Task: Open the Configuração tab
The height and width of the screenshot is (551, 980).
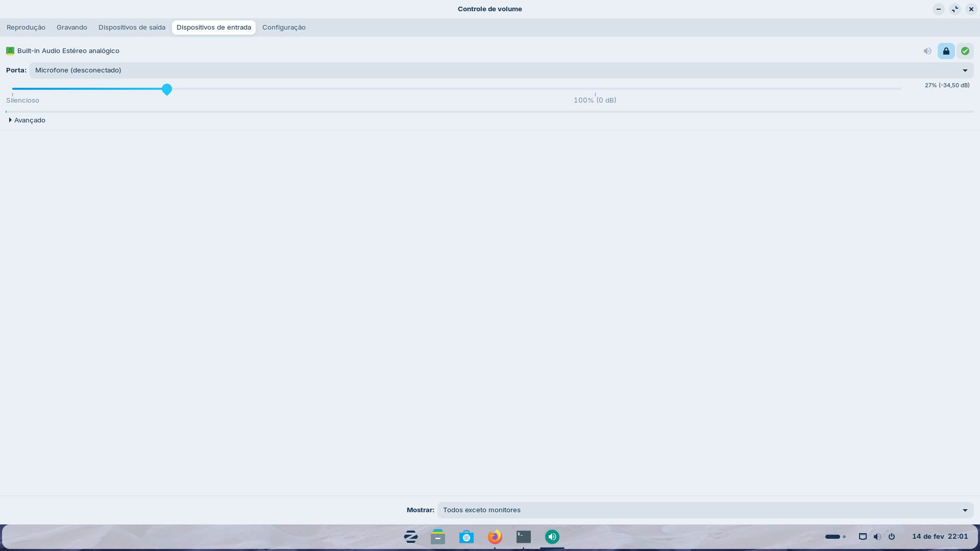Action: click(284, 28)
